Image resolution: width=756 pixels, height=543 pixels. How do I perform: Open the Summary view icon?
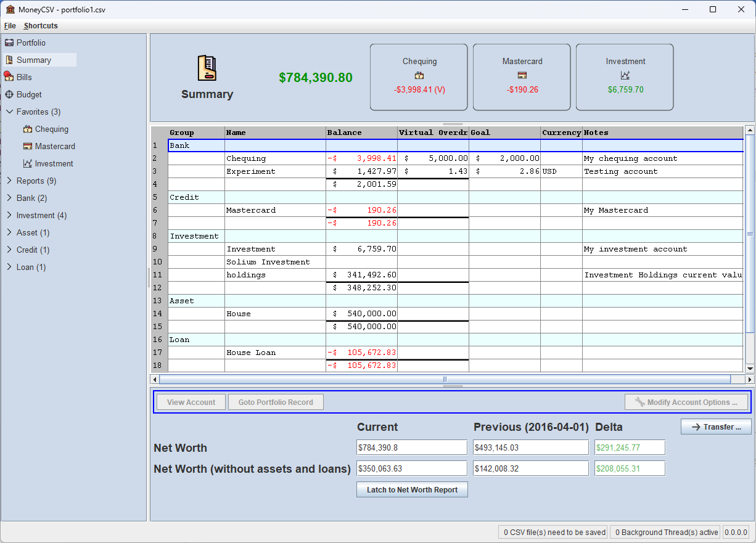point(9,59)
